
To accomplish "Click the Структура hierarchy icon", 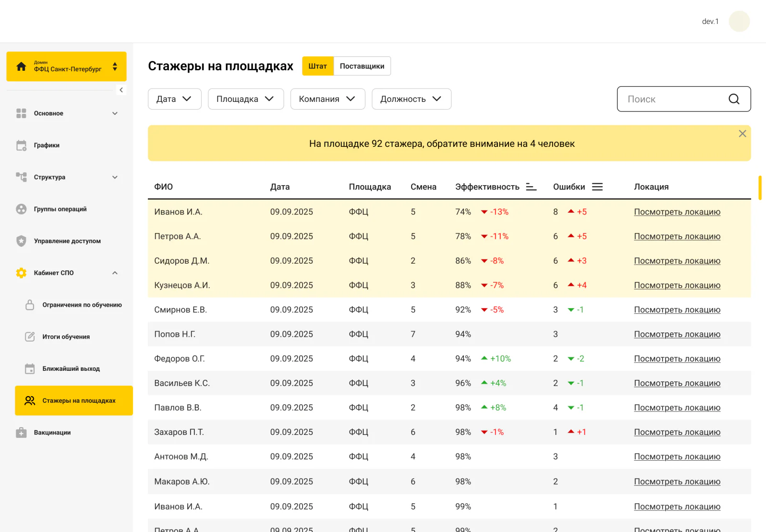I will click(x=21, y=177).
